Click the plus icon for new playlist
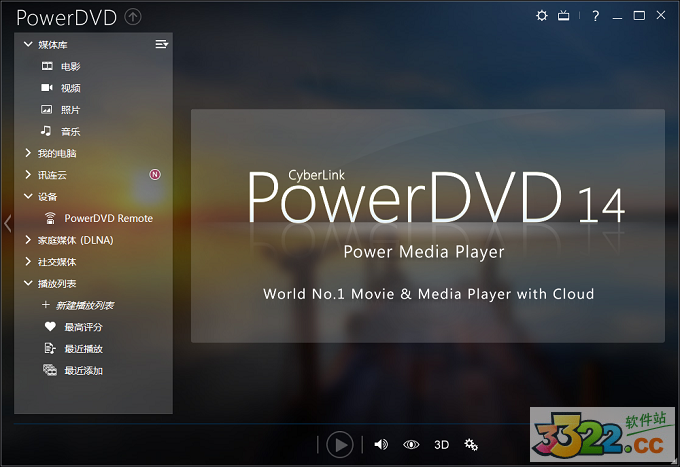 46,305
